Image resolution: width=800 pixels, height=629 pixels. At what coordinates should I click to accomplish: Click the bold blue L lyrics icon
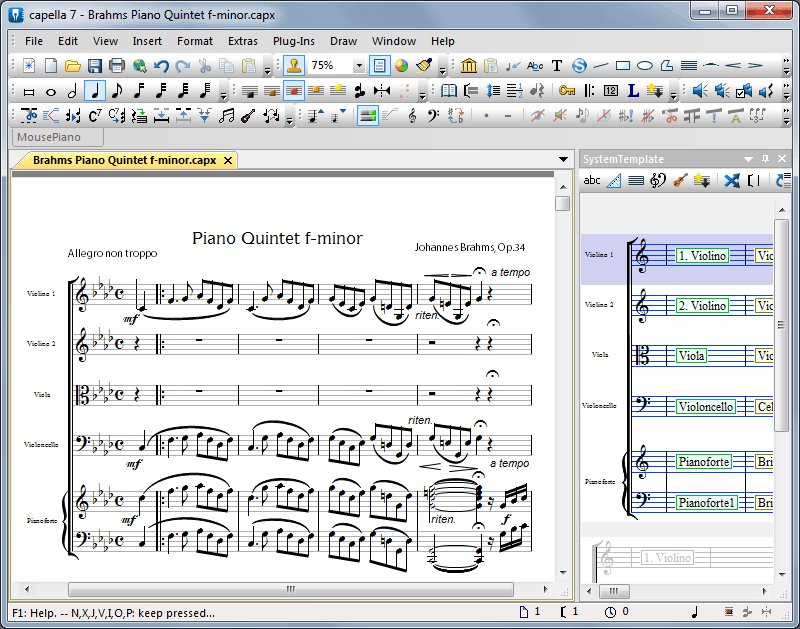(x=633, y=91)
